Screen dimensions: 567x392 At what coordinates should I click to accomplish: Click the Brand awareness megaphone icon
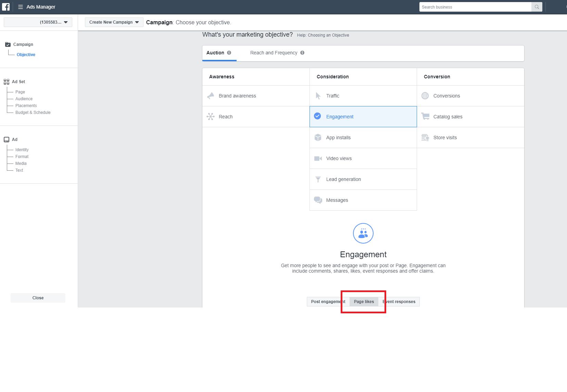(x=211, y=96)
